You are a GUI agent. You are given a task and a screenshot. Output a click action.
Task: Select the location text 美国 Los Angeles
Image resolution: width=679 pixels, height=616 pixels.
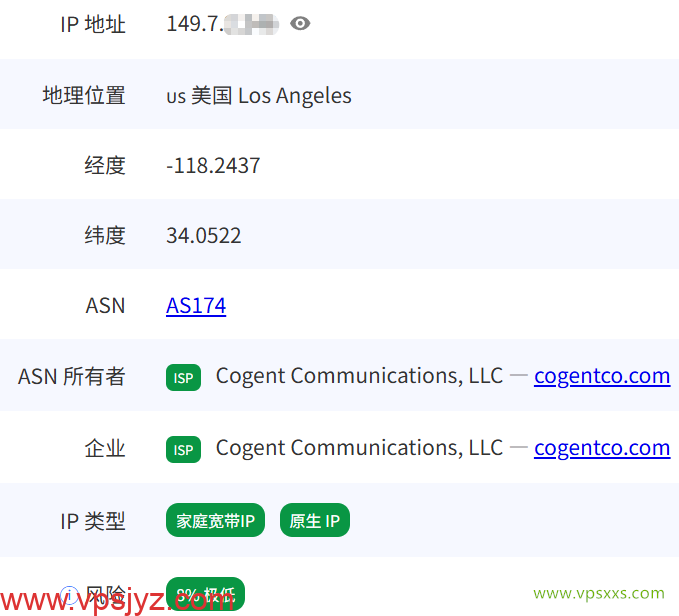tap(271, 96)
